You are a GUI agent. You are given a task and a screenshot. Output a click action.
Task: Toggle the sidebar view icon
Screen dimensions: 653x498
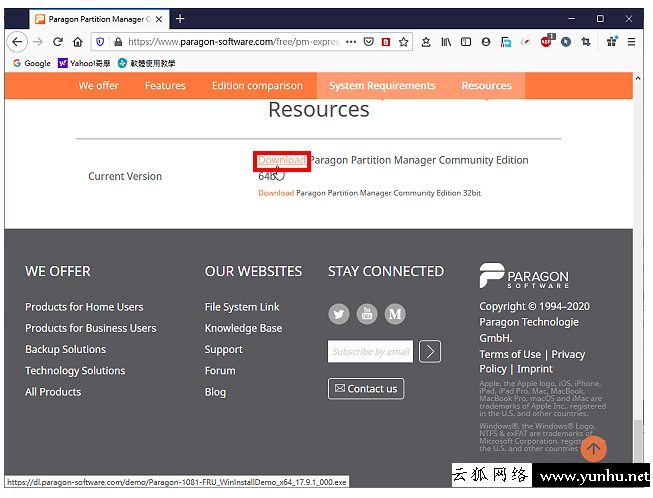466,42
